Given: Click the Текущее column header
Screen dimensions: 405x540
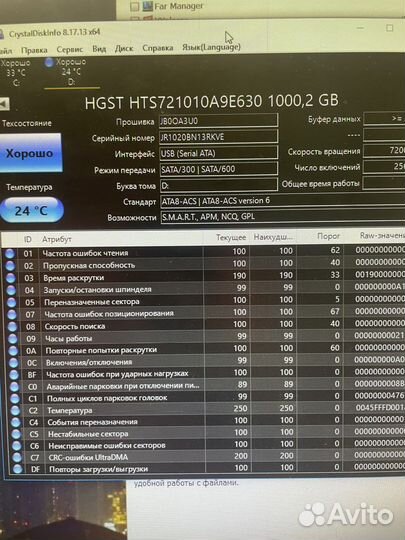Looking at the screenshot, I should pos(231,238).
